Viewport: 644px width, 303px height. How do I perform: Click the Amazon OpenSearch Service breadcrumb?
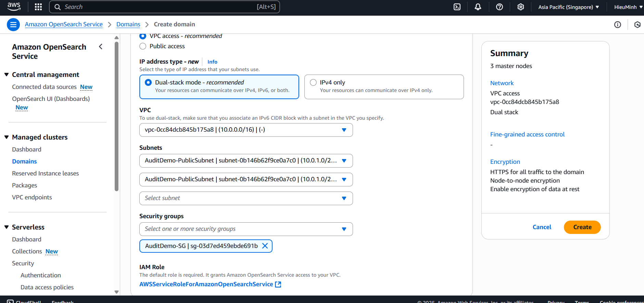(x=64, y=24)
